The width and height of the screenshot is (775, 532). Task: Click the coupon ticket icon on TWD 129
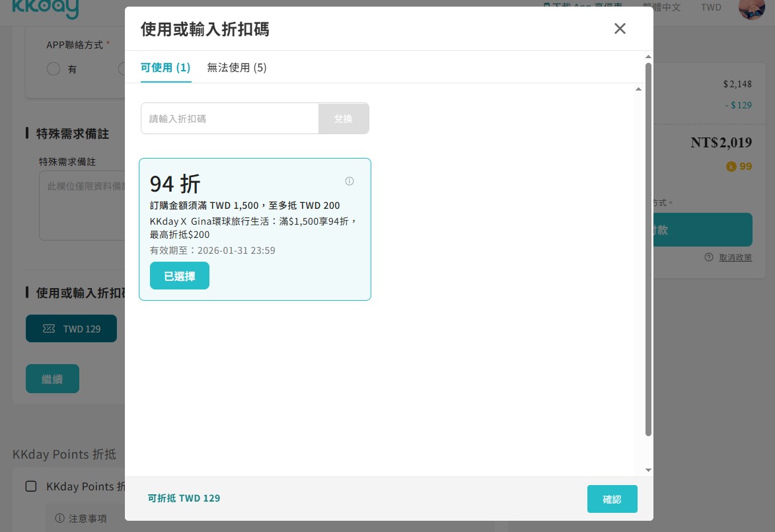[x=47, y=328]
